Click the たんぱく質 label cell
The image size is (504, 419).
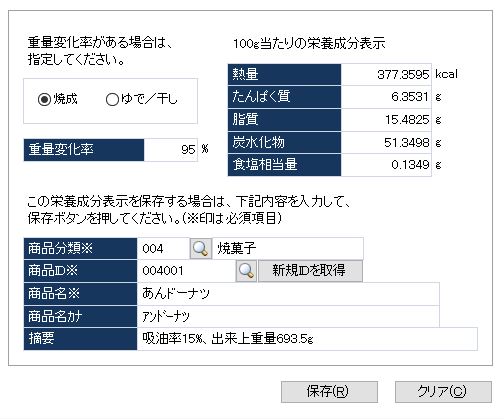coord(285,97)
